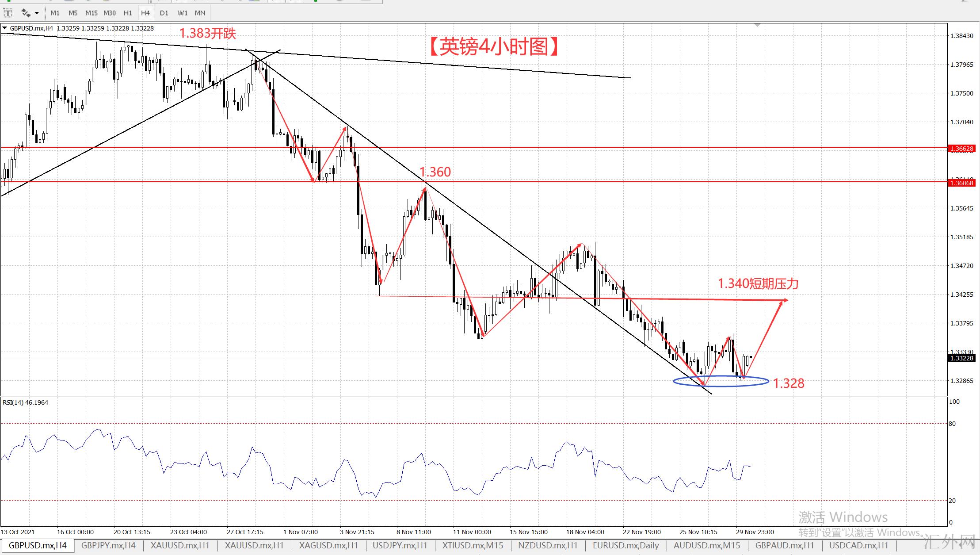Expand the GBPUSD.mx,H4 chart menu triangle
This screenshot has width=980, height=555.
[x=4, y=28]
